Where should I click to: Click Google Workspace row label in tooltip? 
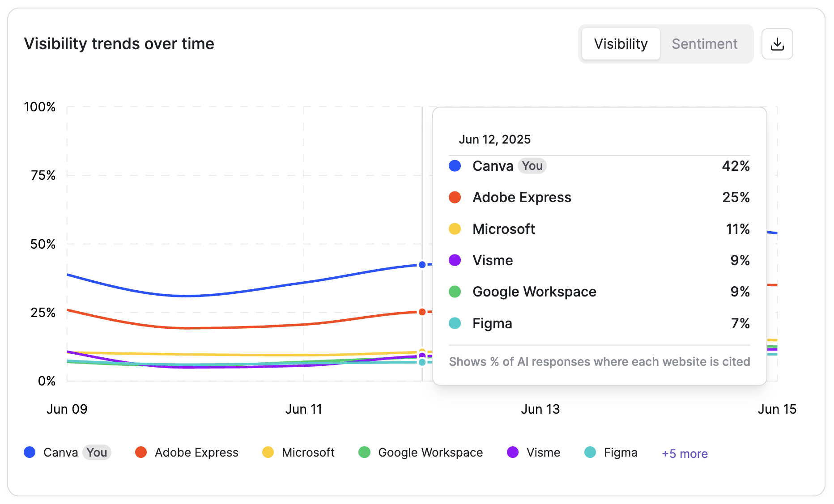click(534, 292)
